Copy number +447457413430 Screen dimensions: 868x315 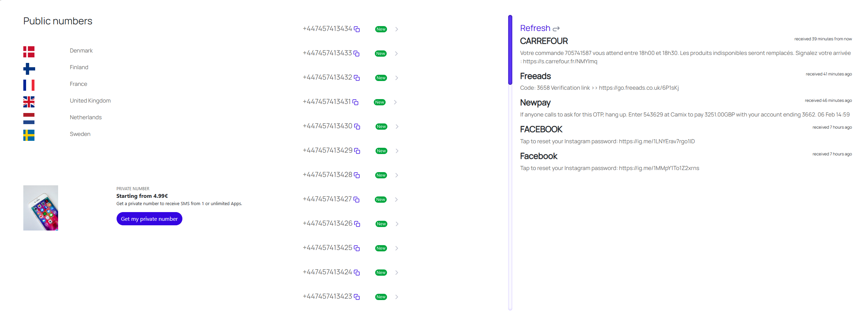[x=357, y=127]
